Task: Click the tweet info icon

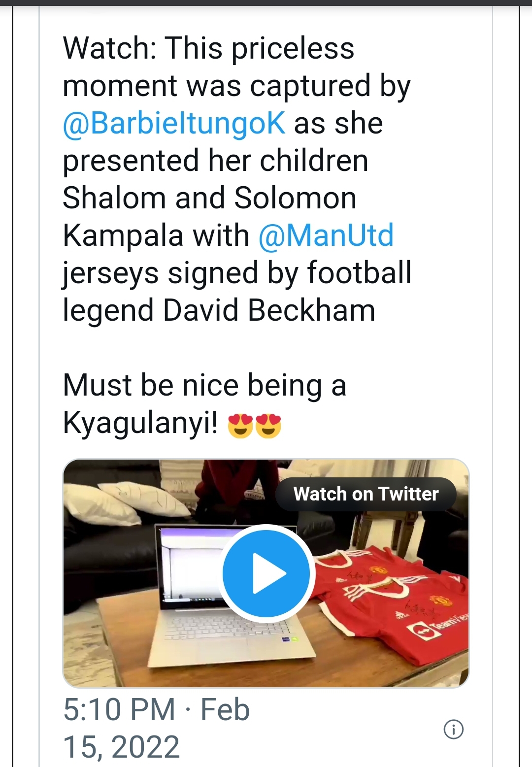Action: (x=453, y=729)
